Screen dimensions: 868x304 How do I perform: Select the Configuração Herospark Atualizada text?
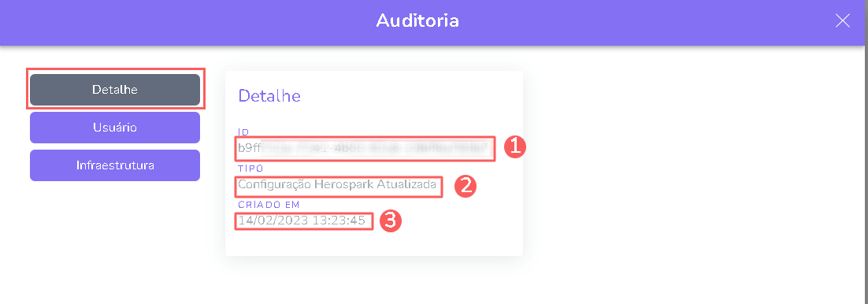point(337,185)
